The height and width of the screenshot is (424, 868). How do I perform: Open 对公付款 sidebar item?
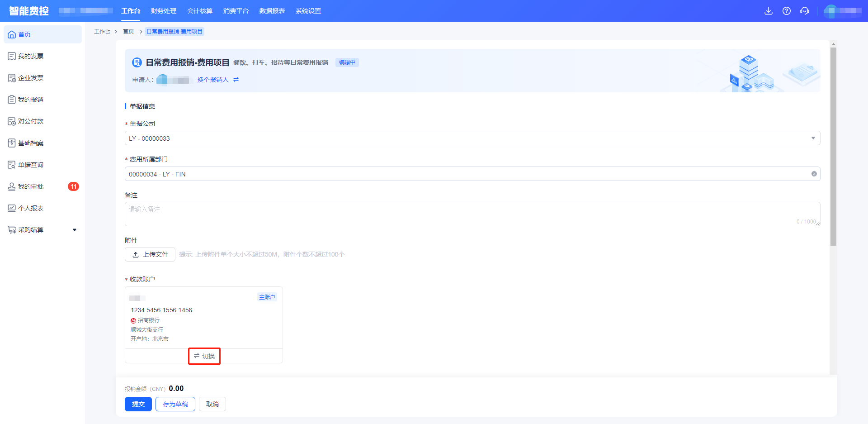(31, 121)
